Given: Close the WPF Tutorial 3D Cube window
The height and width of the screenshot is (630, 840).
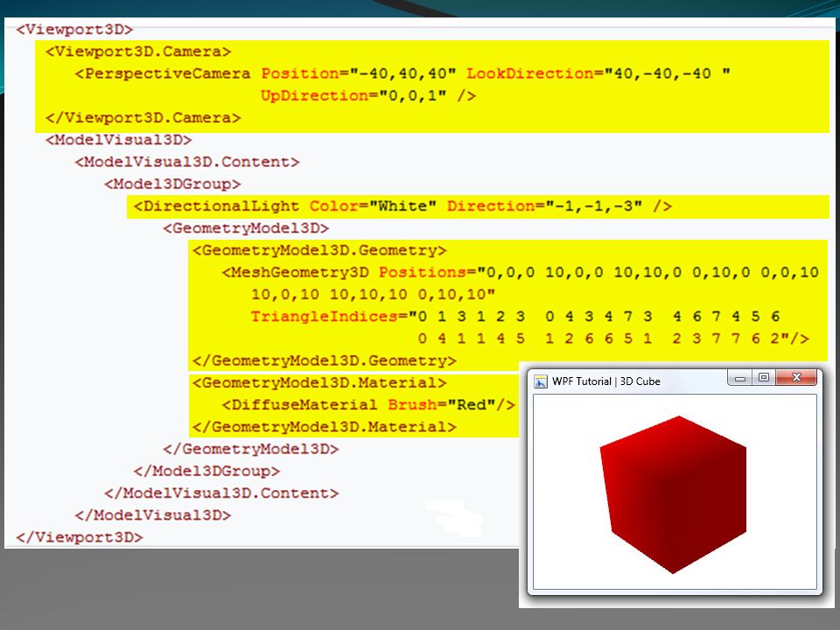Looking at the screenshot, I should click(796, 378).
